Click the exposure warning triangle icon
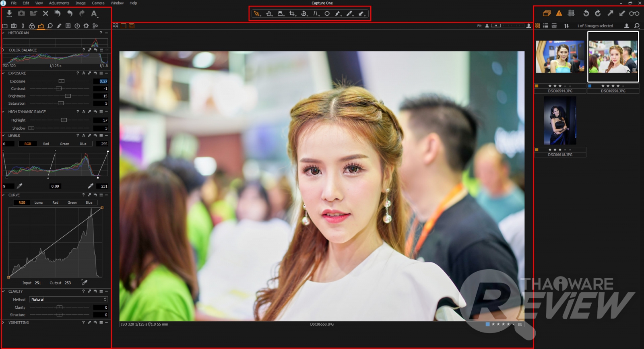Image resolution: width=644 pixels, height=349 pixels. pyautogui.click(x=559, y=13)
